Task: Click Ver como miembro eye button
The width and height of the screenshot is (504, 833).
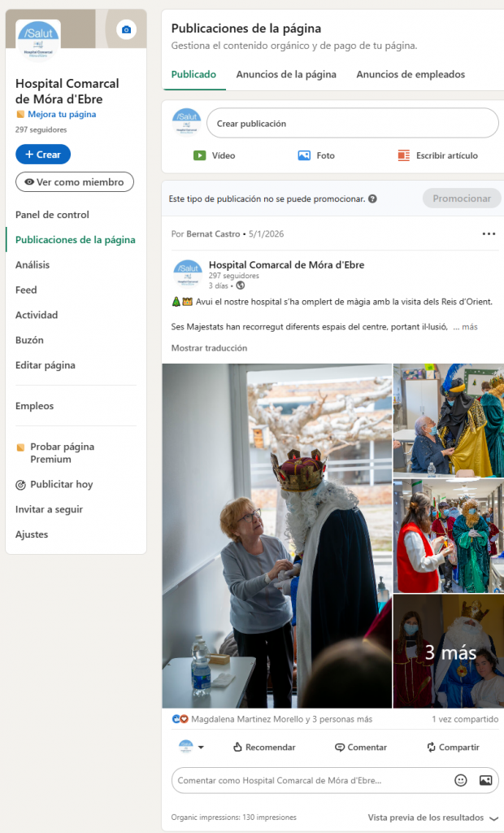Action: pyautogui.click(x=75, y=181)
